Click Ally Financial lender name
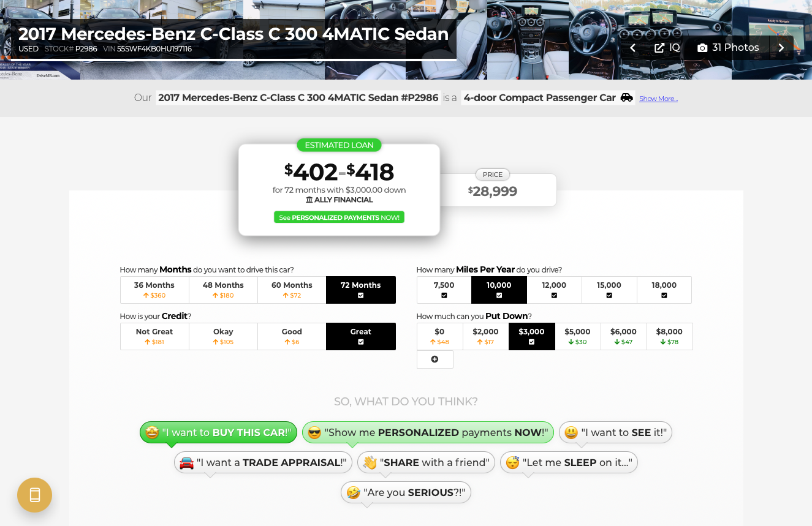The height and width of the screenshot is (526, 812). [x=339, y=200]
